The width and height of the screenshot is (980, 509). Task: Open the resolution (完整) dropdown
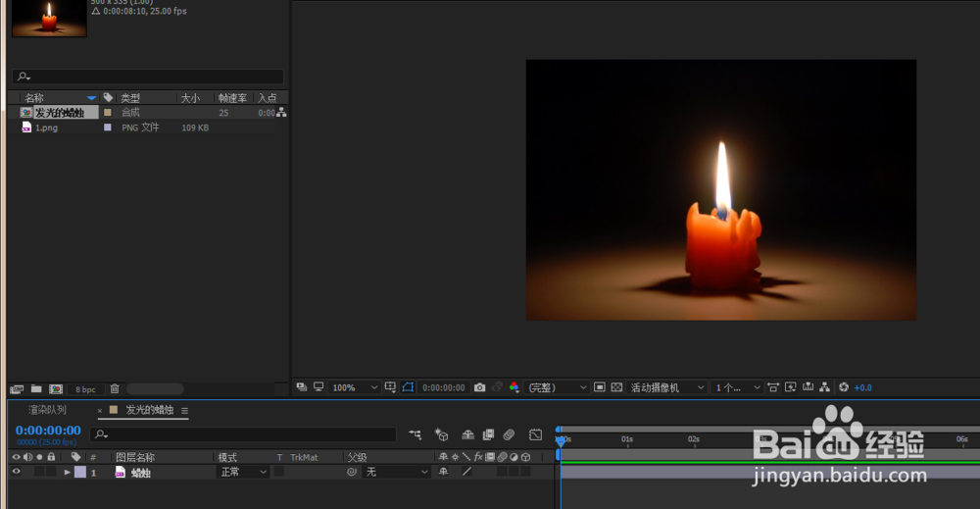[x=557, y=387]
